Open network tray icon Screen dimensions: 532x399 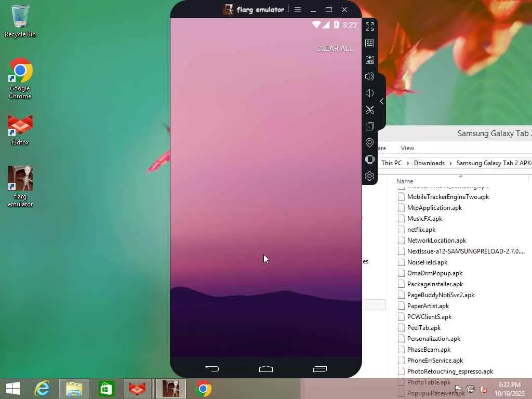coord(471,389)
